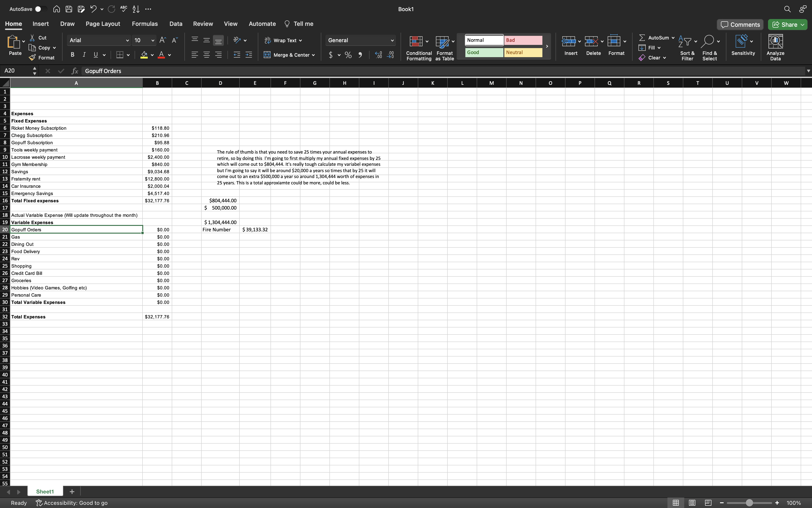Switch to Page Layout view in status bar
Image resolution: width=812 pixels, height=508 pixels.
692,503
